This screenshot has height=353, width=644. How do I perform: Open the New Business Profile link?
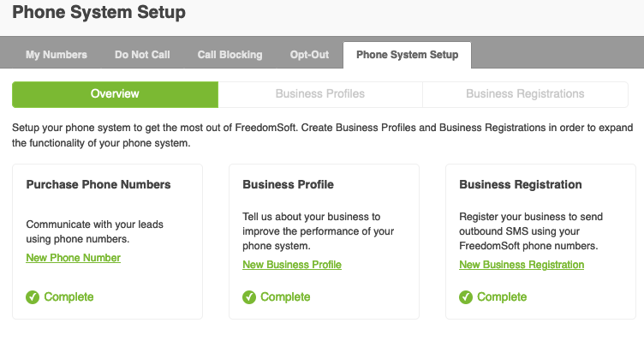(292, 265)
